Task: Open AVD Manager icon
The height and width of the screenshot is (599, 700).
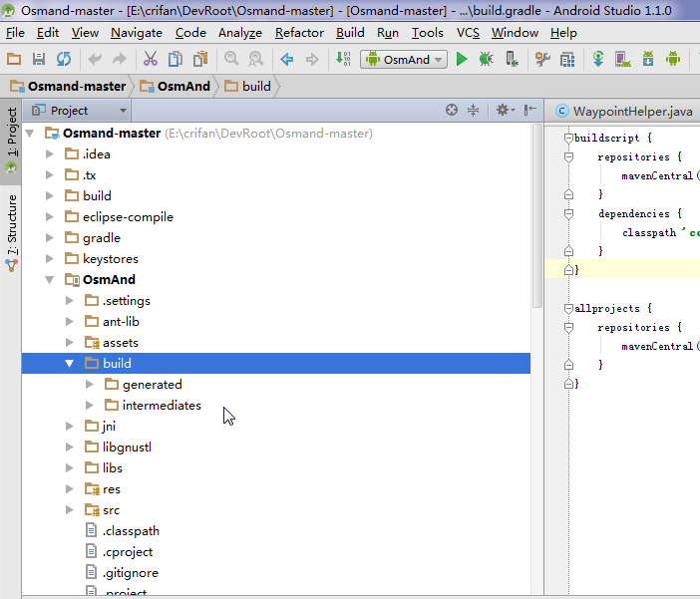Action: [x=623, y=59]
